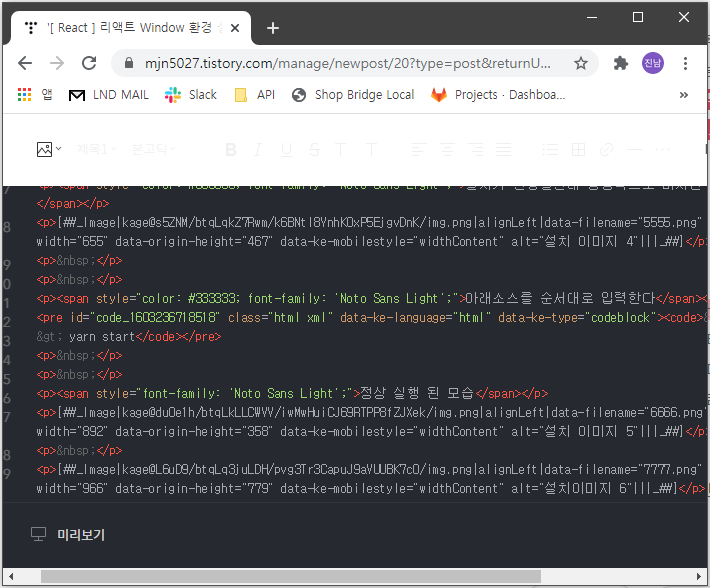Minimize the Chrome window
This screenshot has height=588, width=710.
point(592,17)
